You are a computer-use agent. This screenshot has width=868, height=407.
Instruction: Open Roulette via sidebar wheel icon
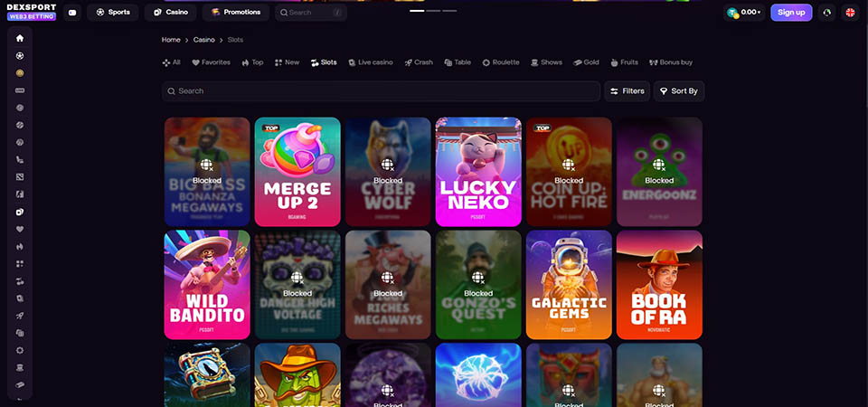(20, 351)
